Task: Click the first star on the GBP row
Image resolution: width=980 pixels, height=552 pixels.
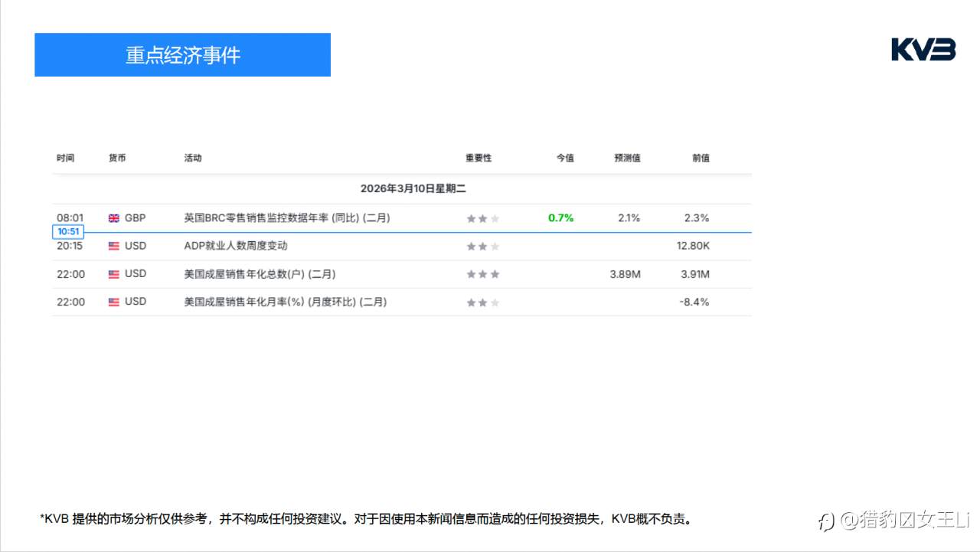Action: [x=470, y=217]
